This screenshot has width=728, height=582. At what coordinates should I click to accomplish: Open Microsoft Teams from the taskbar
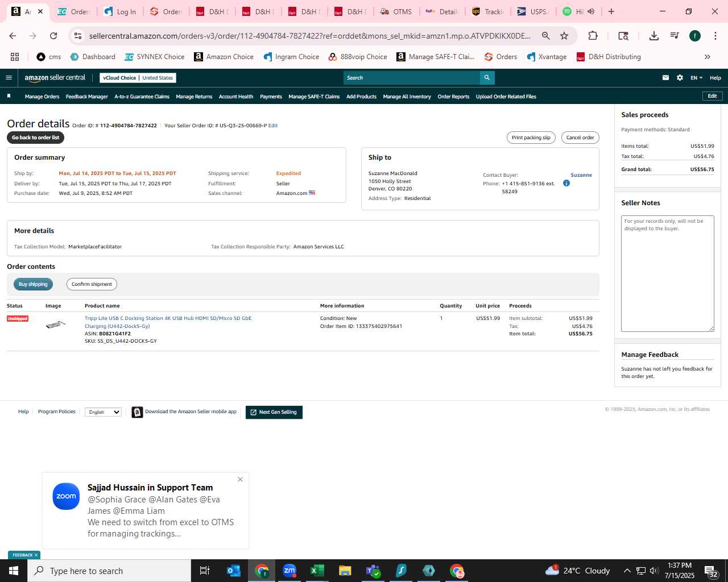tap(373, 571)
